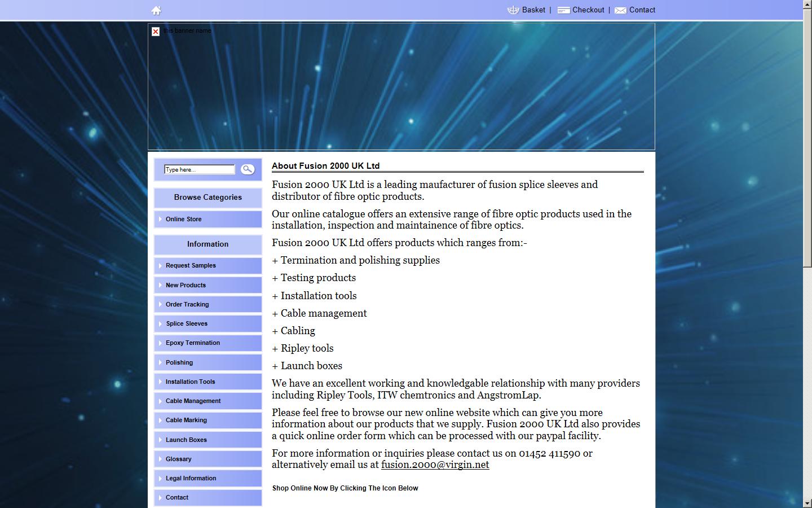Open the Basket using its icon
The image size is (812, 508).
tap(512, 10)
